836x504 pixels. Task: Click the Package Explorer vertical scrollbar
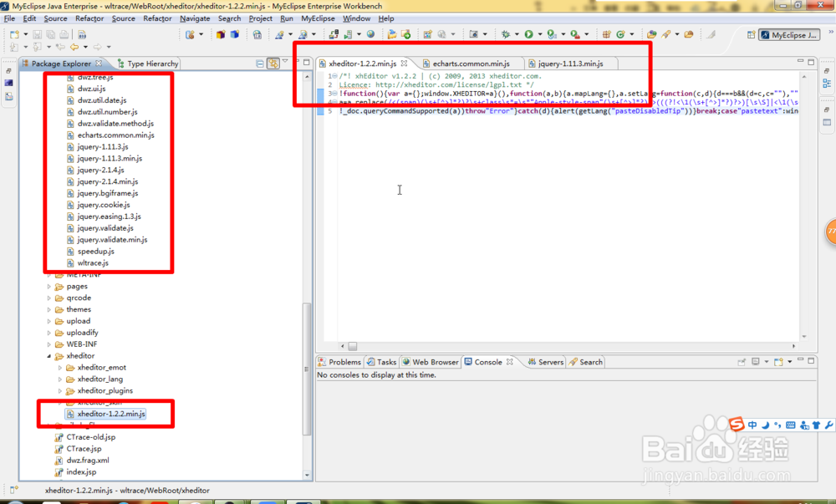pos(307,369)
